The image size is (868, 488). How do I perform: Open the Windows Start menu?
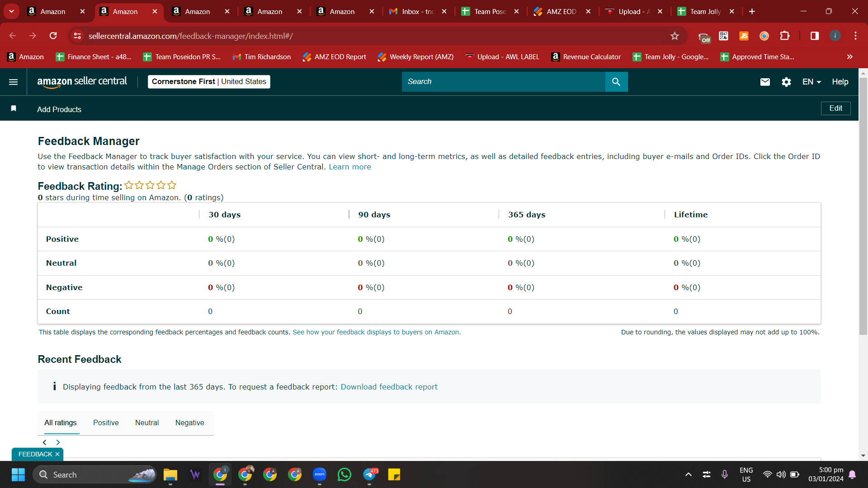tap(18, 474)
